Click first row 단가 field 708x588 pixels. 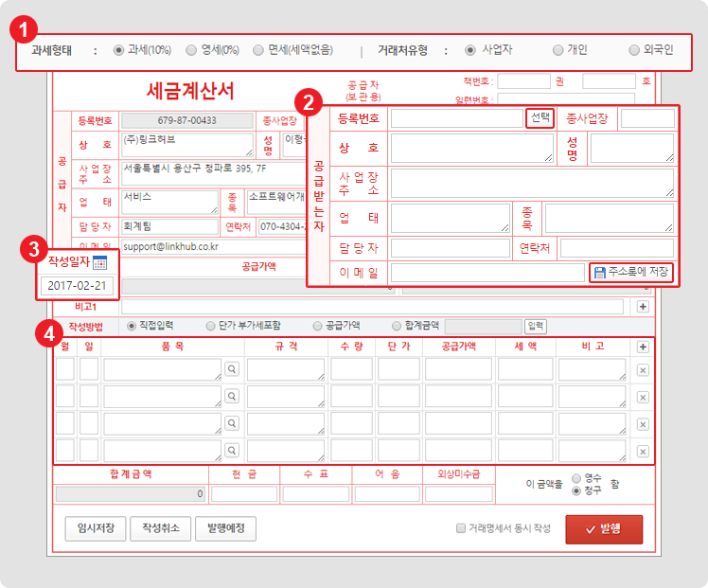pyautogui.click(x=398, y=369)
